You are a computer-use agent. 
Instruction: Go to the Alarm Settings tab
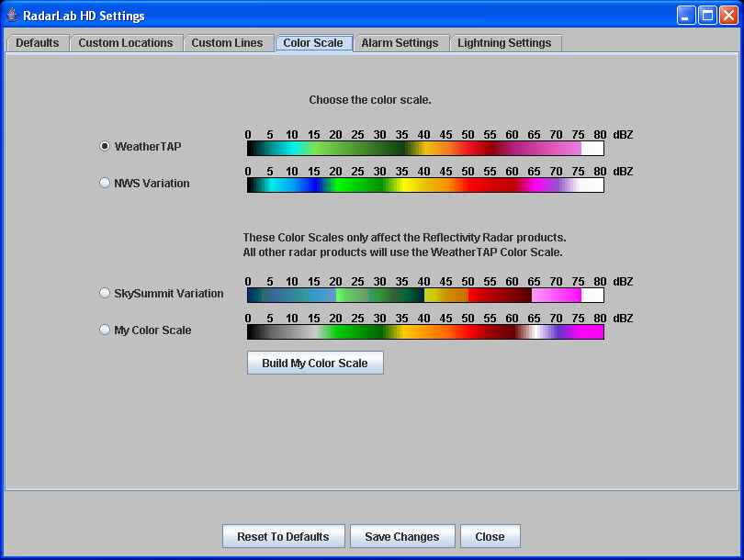[x=400, y=42]
